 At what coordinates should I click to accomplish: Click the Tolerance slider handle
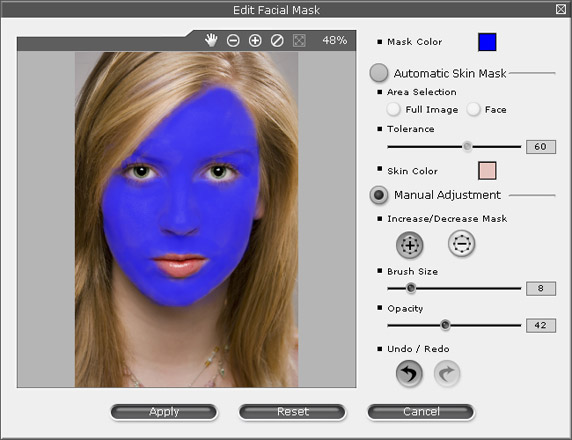(x=467, y=147)
